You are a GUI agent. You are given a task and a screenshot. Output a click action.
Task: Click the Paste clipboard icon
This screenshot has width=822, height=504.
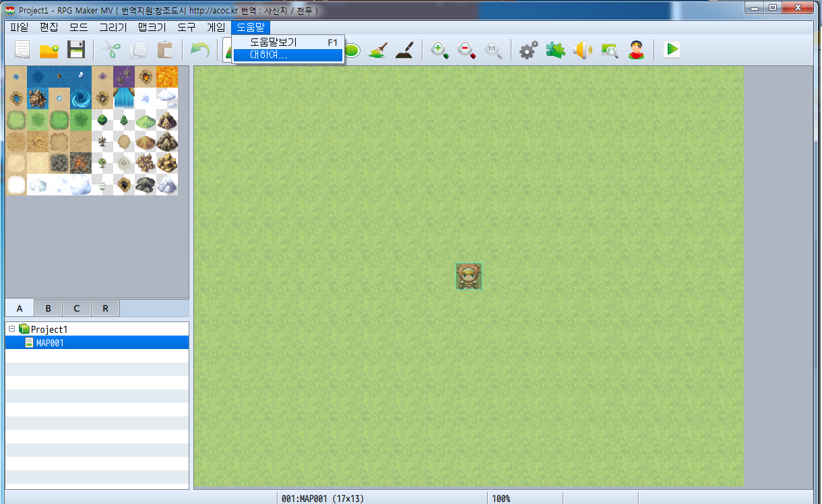[x=164, y=50]
